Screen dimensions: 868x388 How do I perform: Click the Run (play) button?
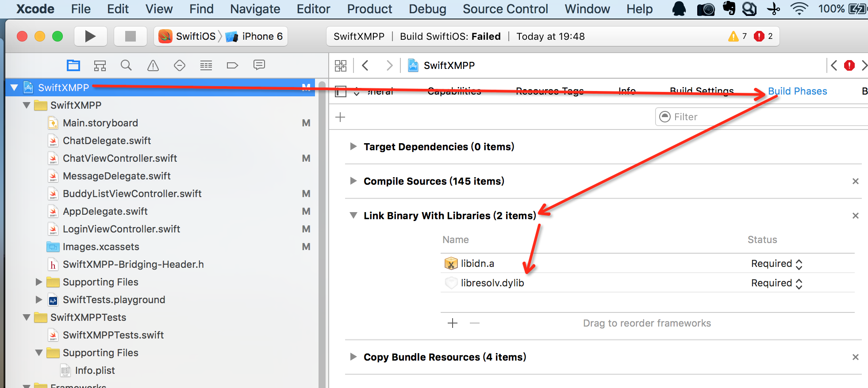[90, 36]
